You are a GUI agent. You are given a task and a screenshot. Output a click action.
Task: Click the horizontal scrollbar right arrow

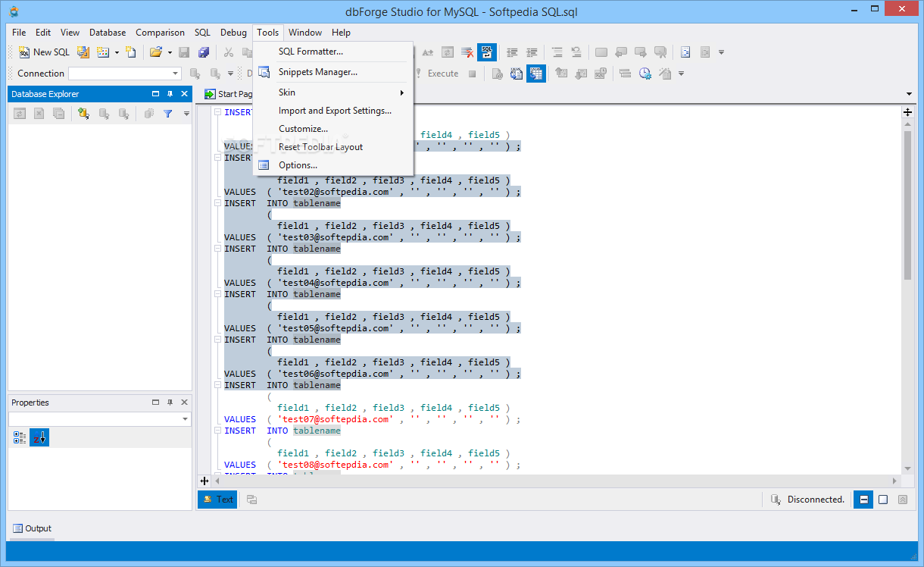point(895,481)
